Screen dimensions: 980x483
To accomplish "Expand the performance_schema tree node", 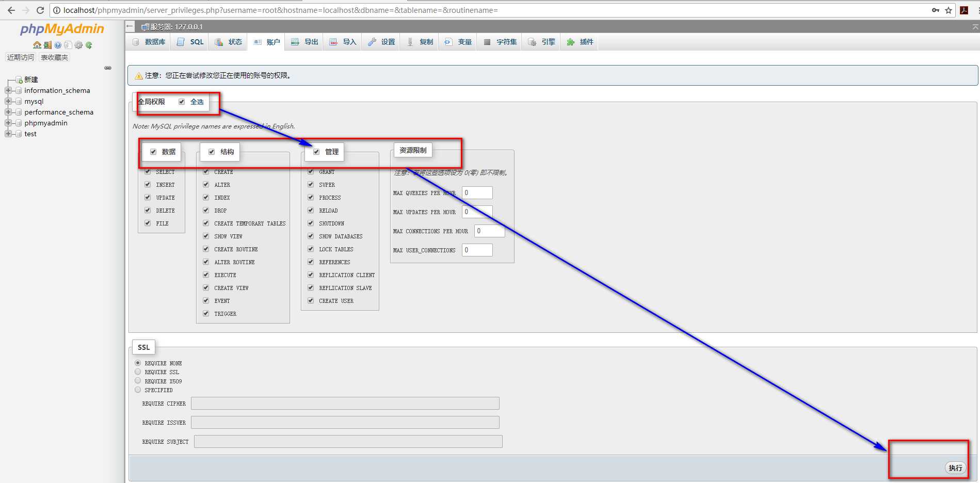I will pos(8,112).
